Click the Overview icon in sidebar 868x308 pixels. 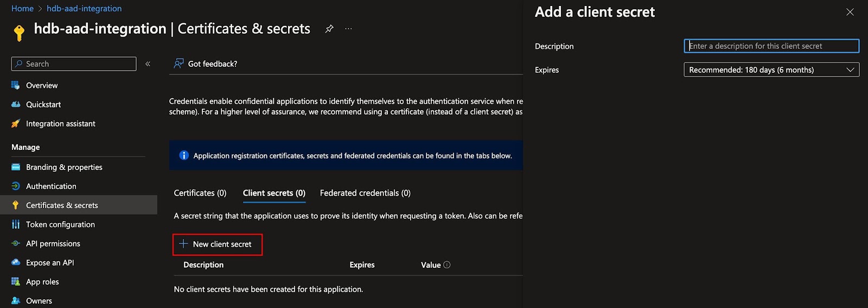click(16, 85)
